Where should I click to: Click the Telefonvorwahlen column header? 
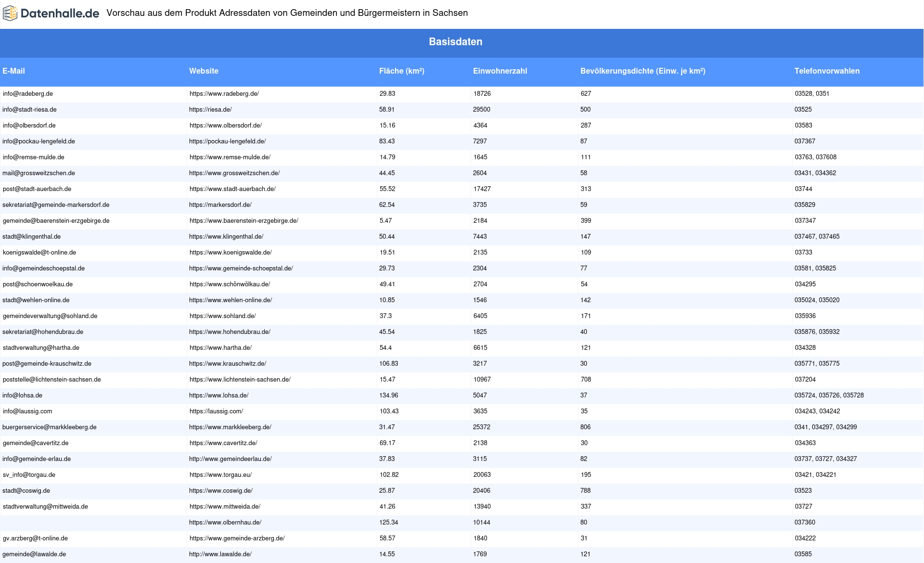tap(827, 71)
